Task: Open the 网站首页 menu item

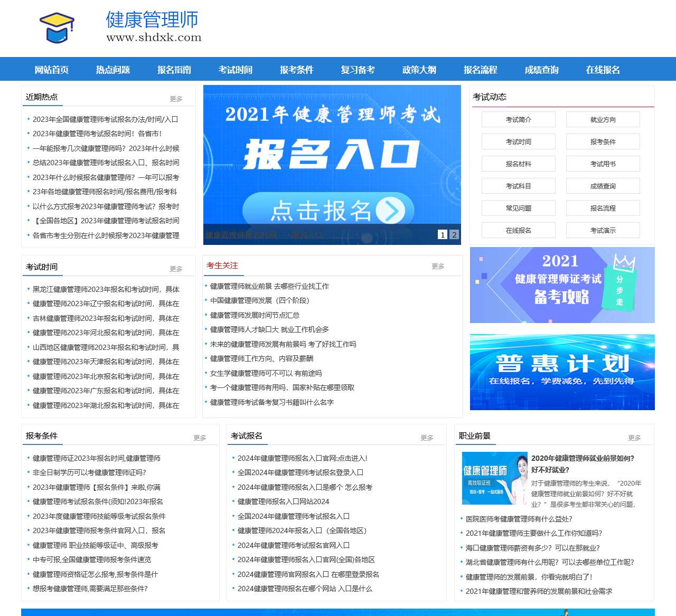Action: 52,69
